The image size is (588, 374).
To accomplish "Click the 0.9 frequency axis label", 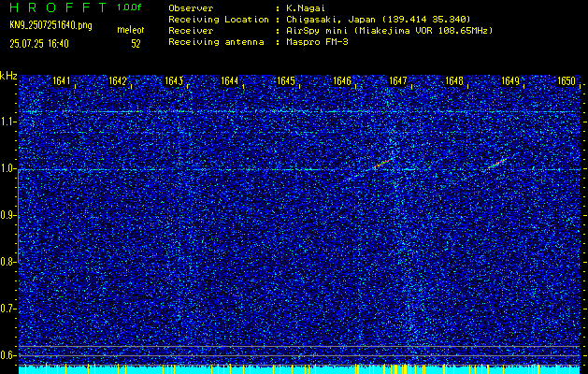I will point(7,215).
